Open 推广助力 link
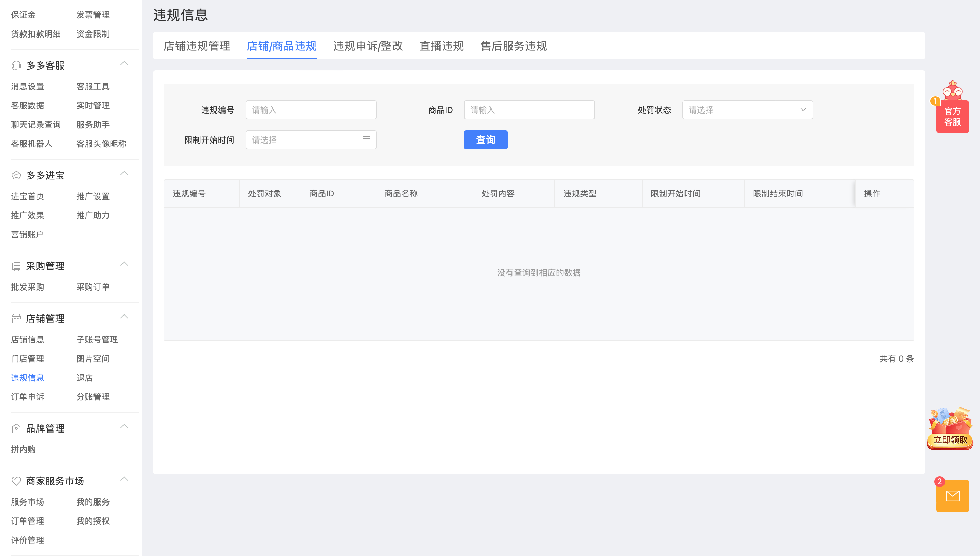980x556 pixels. (93, 215)
